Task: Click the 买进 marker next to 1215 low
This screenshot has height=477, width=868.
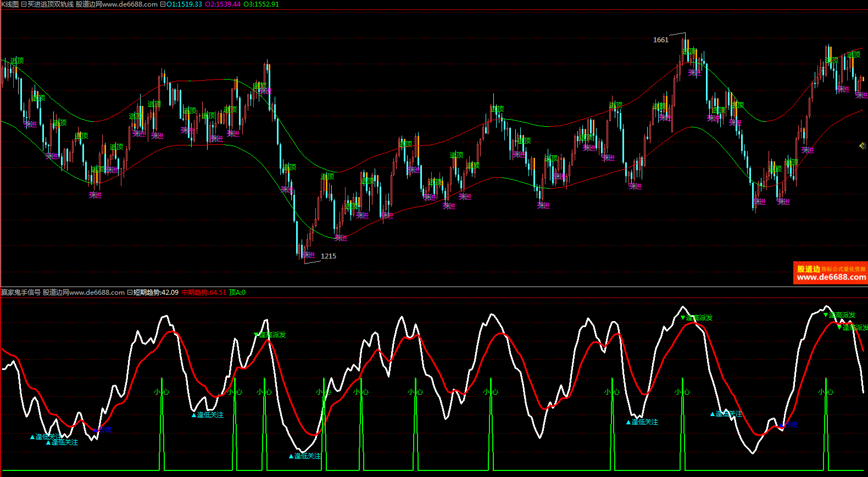Action: [309, 255]
